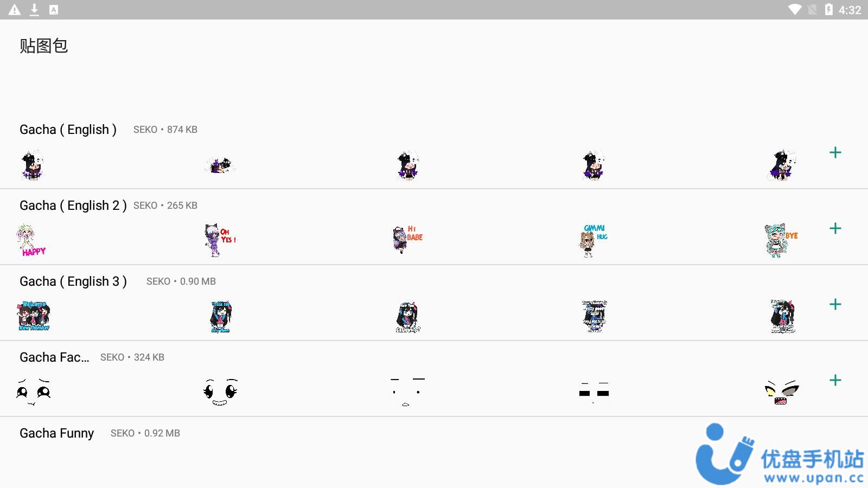Add the Gacha ( English ) sticker pack
The width and height of the screenshot is (868, 488).
(835, 152)
